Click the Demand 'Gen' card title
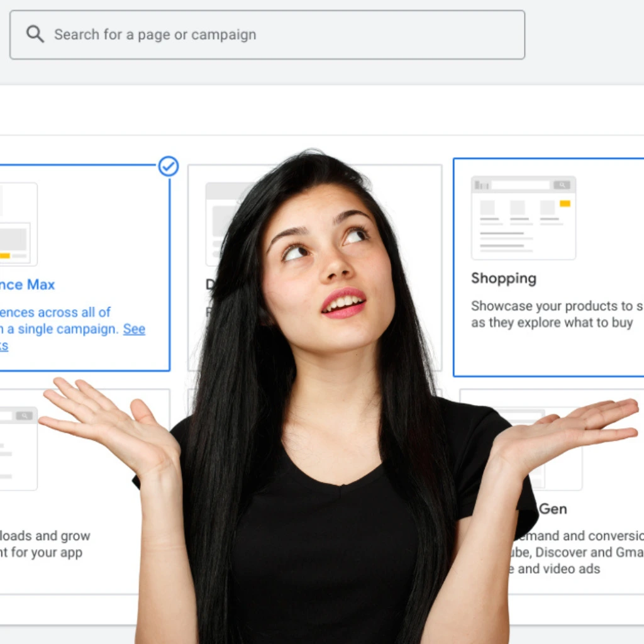The image size is (644, 644). click(x=553, y=509)
